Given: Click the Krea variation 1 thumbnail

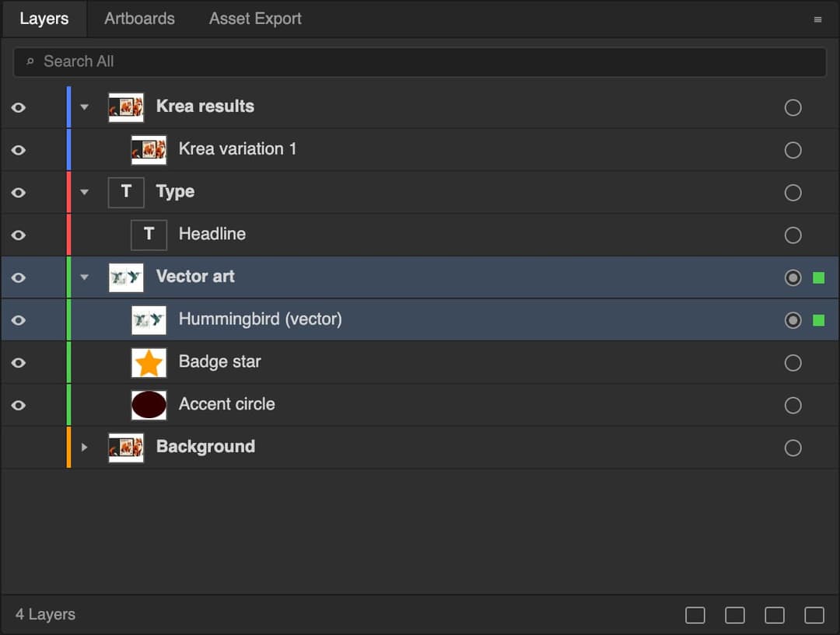Looking at the screenshot, I should [149, 150].
